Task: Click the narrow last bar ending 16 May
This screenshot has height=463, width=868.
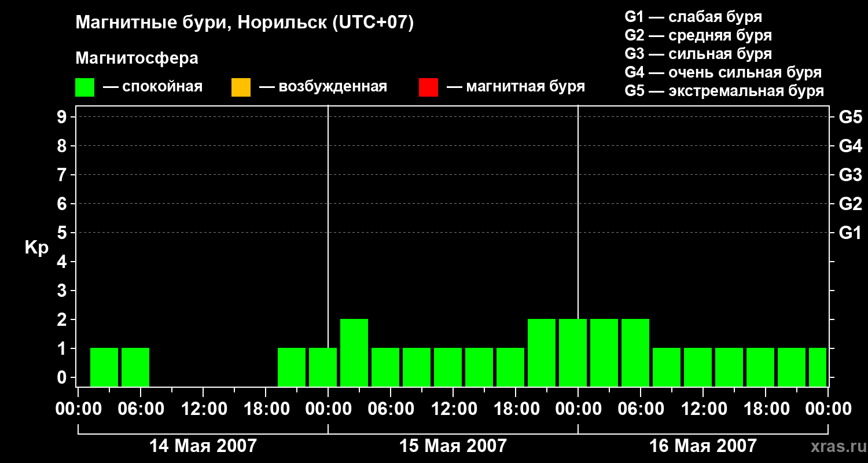Action: [x=818, y=367]
